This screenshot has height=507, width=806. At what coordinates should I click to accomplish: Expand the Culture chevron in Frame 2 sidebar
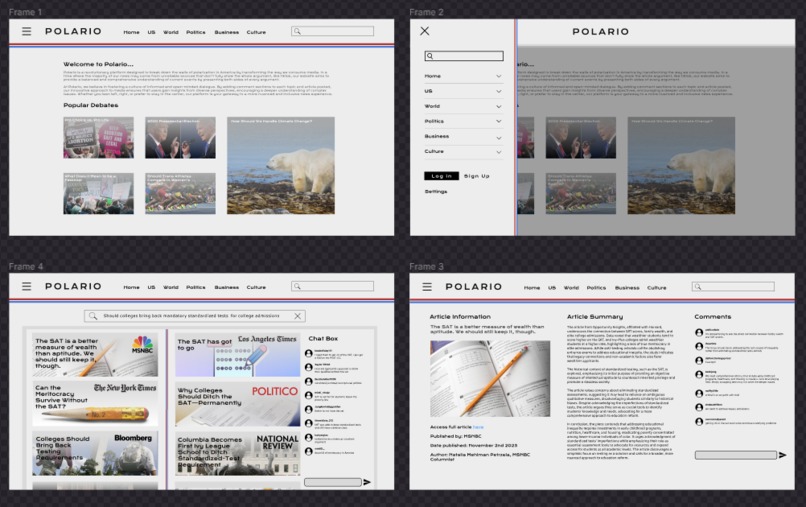(x=499, y=152)
